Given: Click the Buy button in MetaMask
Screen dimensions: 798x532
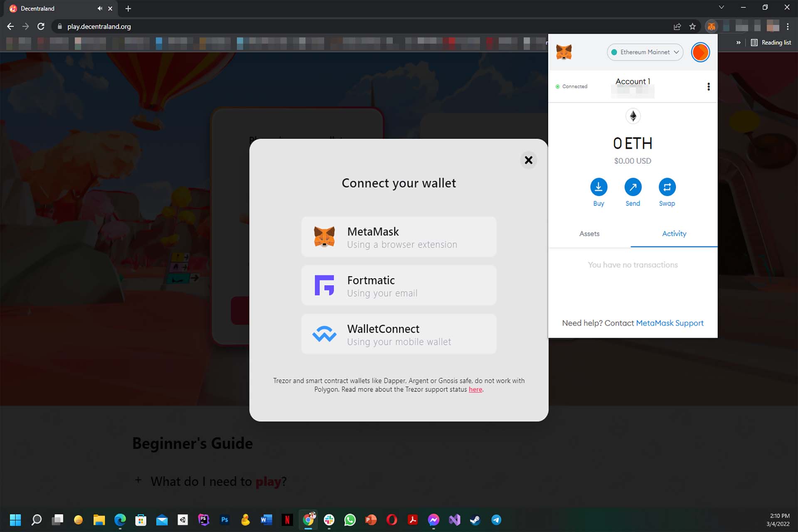Looking at the screenshot, I should (598, 192).
